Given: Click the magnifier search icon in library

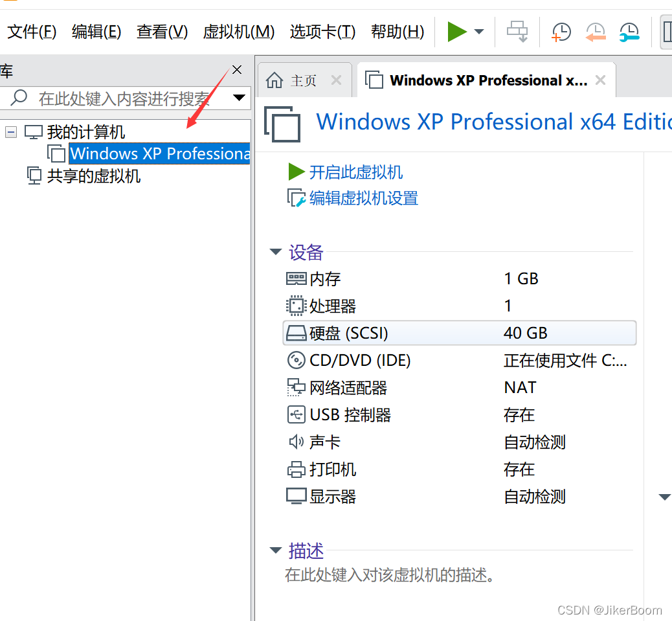Looking at the screenshot, I should click(x=19, y=98).
